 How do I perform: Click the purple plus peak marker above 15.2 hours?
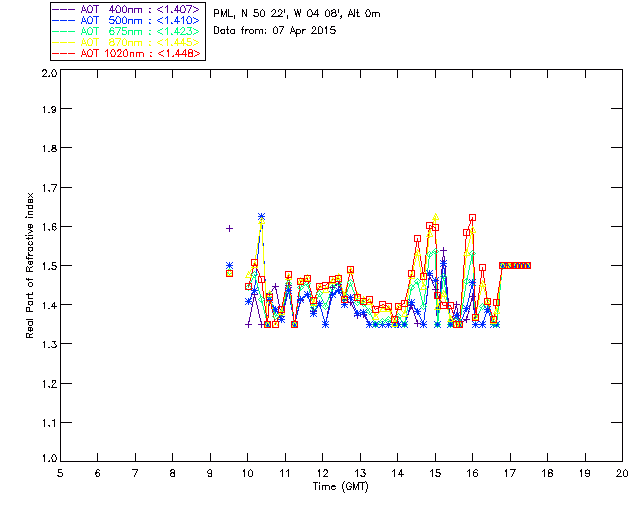tap(444, 250)
